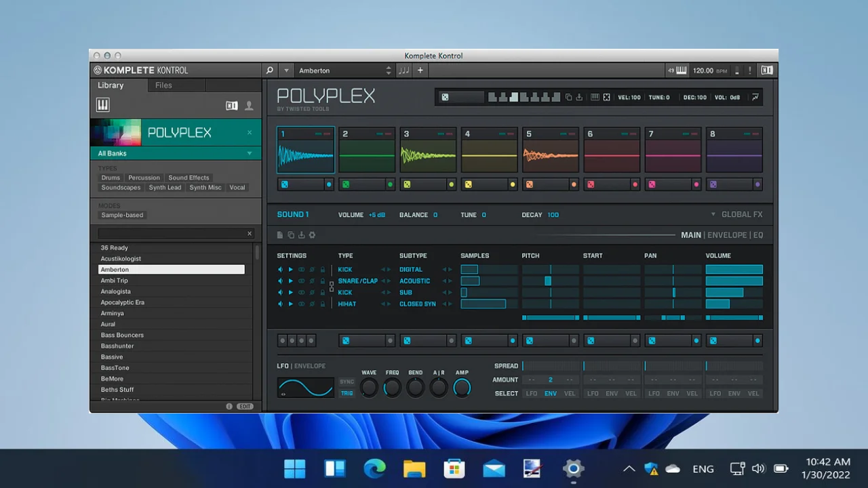Adjust the second KICK volume bar
The width and height of the screenshot is (868, 488).
734,293
